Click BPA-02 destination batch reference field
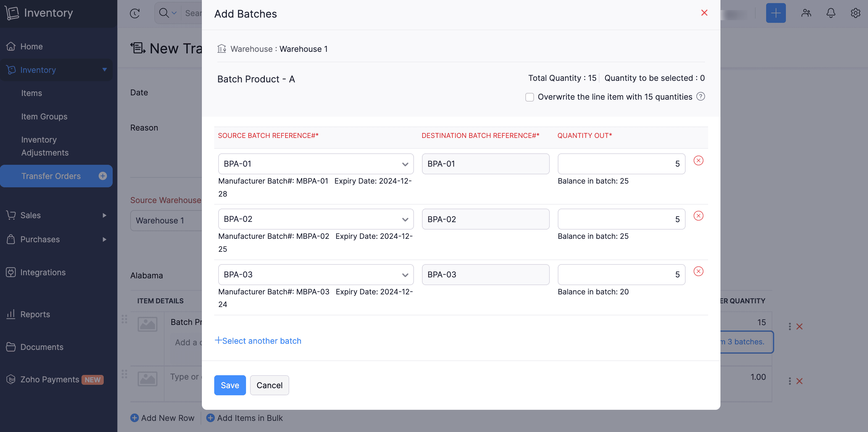This screenshot has width=868, height=432. (x=485, y=219)
